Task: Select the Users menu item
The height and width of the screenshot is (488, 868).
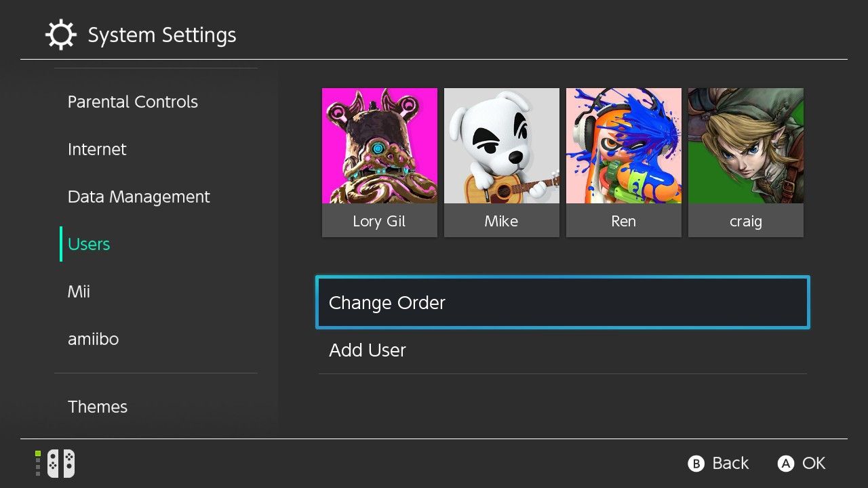Action: [89, 244]
